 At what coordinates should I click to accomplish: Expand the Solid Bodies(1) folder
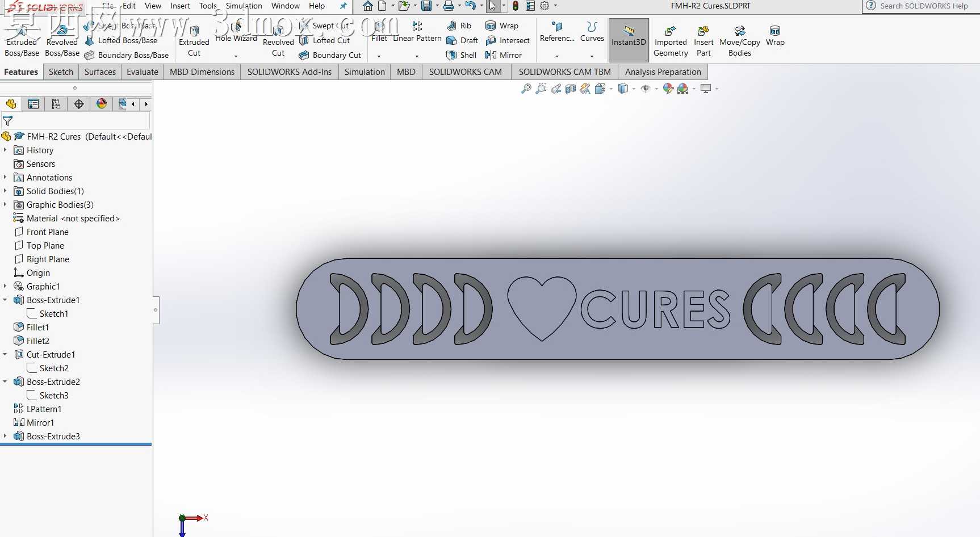click(x=5, y=191)
